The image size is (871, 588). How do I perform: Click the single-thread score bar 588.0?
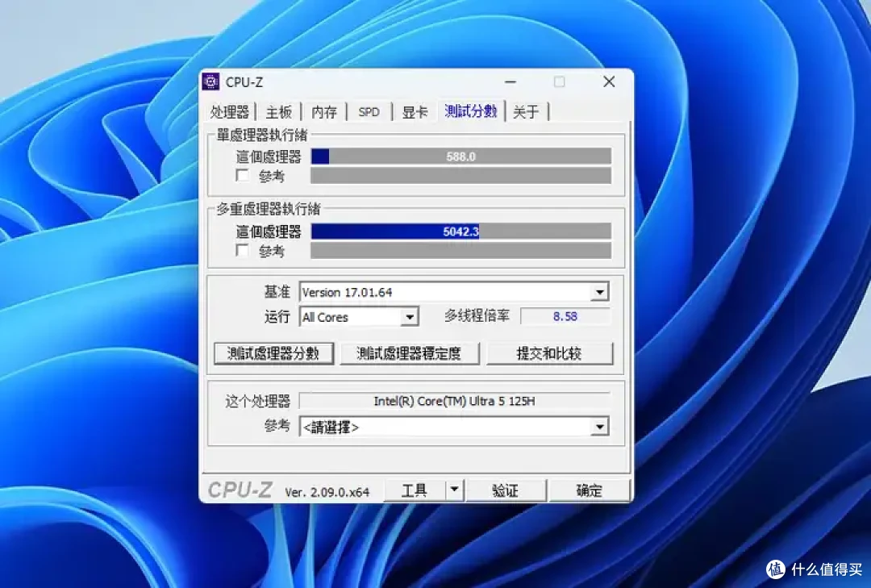click(x=461, y=156)
